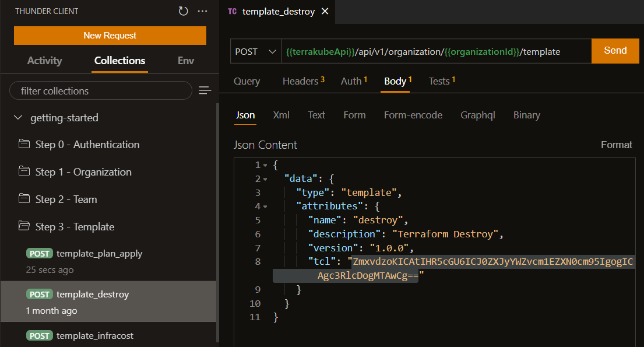Fold the "attributes" object on line 4
The width and height of the screenshot is (644, 347).
265,206
